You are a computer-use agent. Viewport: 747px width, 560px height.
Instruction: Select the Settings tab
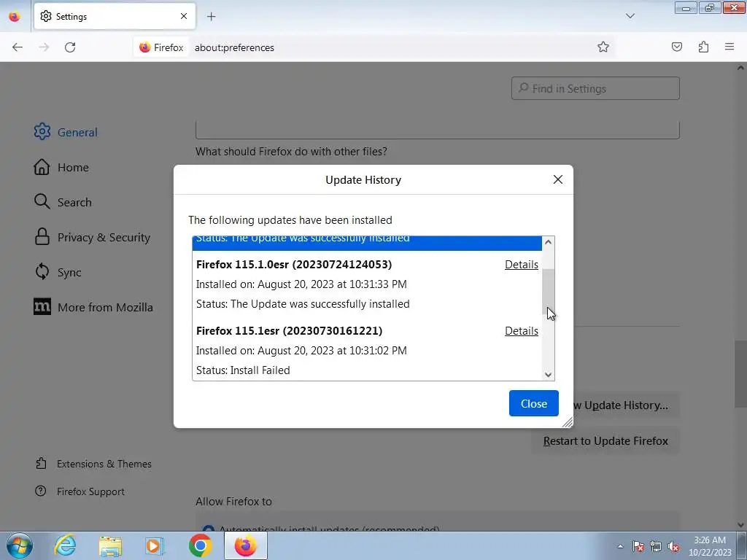115,16
